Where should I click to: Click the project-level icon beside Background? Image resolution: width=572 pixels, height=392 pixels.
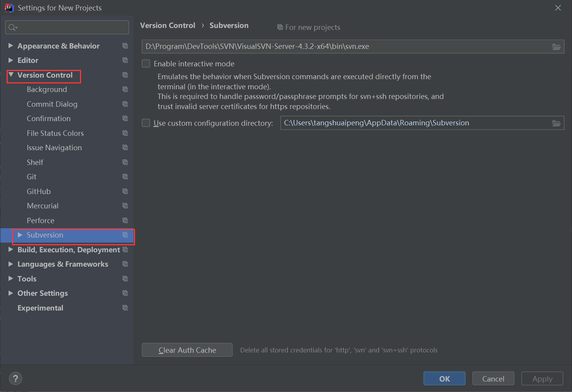[125, 89]
